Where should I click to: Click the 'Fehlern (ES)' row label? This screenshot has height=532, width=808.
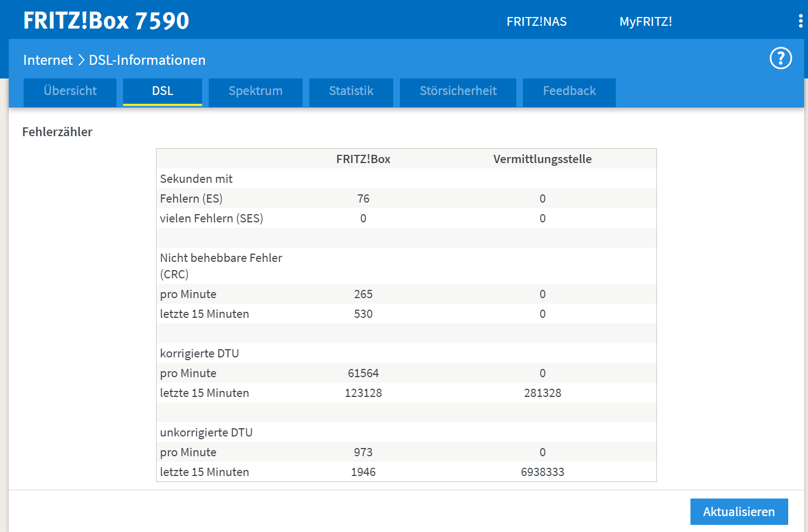coord(191,199)
